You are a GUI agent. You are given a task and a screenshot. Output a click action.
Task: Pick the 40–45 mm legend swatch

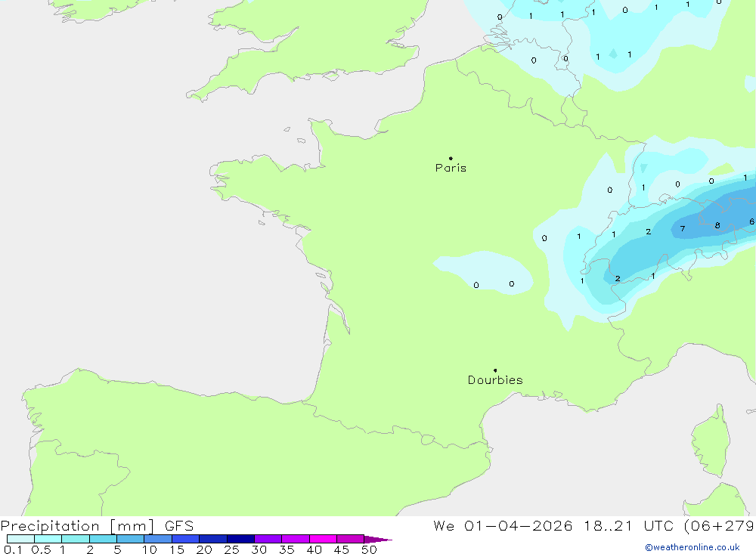[x=323, y=539]
